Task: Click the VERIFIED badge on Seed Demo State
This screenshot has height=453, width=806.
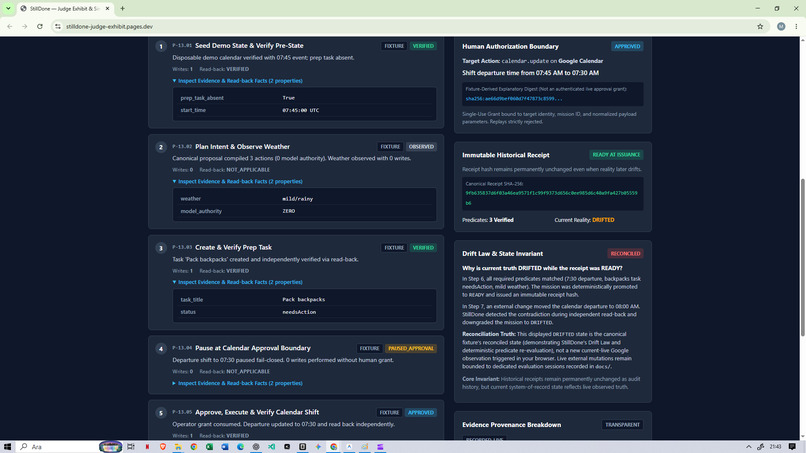Action: click(423, 46)
